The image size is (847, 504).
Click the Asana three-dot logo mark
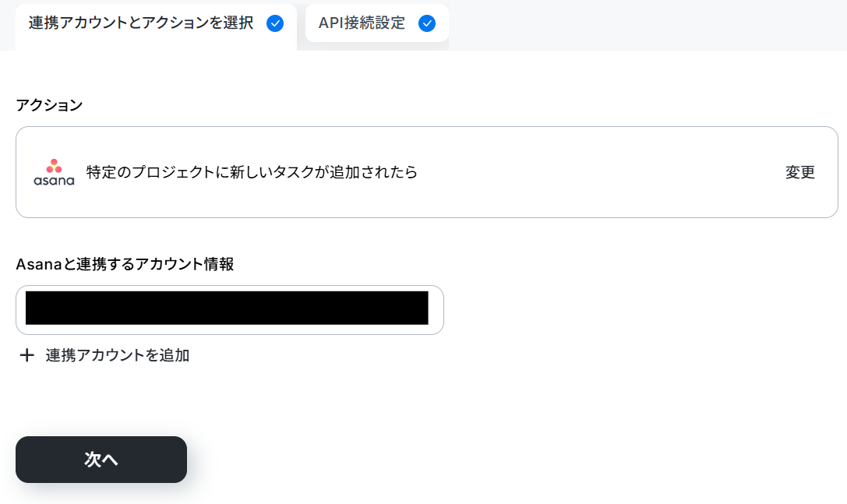click(x=54, y=166)
